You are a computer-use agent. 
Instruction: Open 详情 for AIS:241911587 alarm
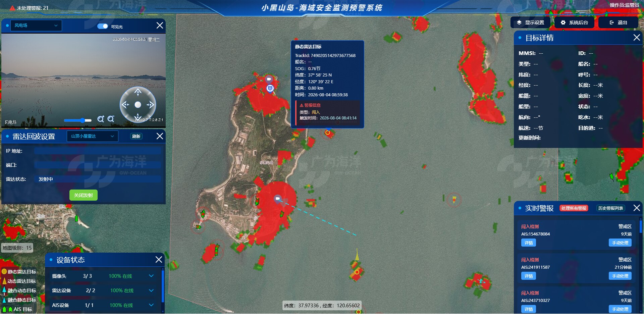coord(529,276)
